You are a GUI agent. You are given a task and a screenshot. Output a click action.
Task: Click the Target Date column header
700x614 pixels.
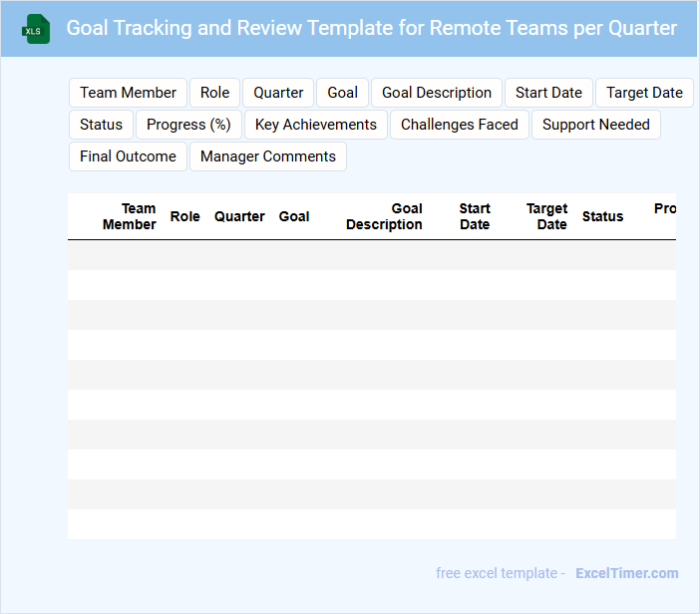[x=546, y=216]
